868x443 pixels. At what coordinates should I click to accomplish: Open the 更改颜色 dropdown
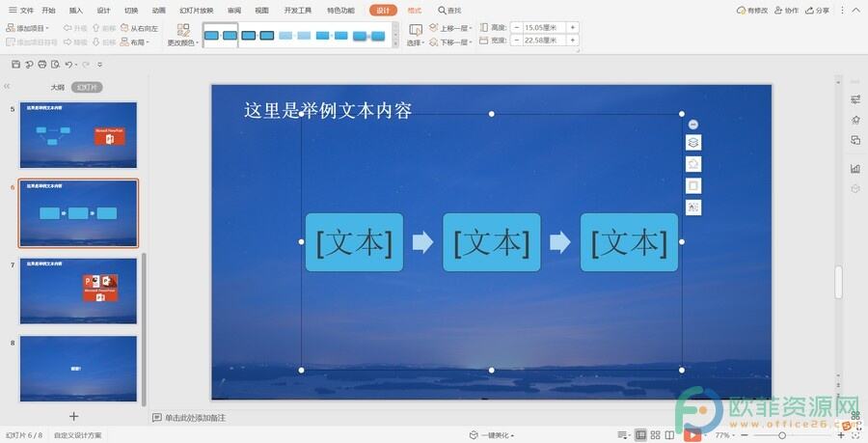tap(182, 36)
